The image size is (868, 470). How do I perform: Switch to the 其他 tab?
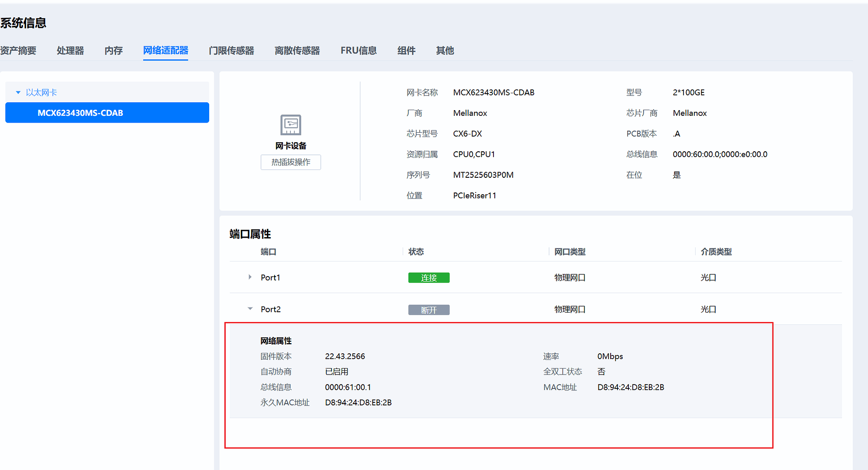[445, 51]
